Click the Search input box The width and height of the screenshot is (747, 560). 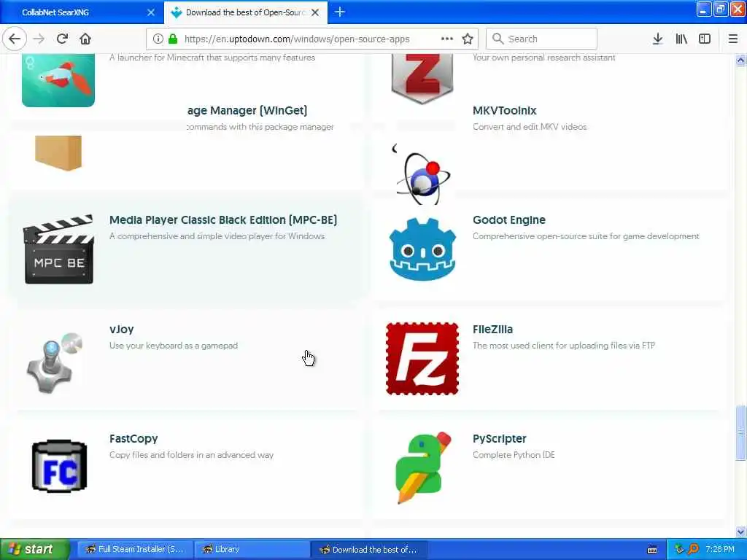pos(541,39)
